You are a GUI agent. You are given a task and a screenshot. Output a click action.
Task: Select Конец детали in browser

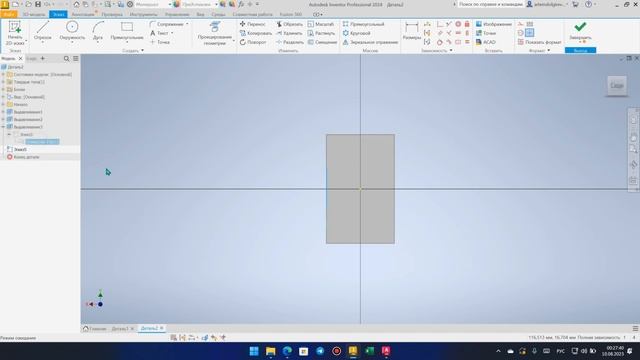pyautogui.click(x=26, y=157)
